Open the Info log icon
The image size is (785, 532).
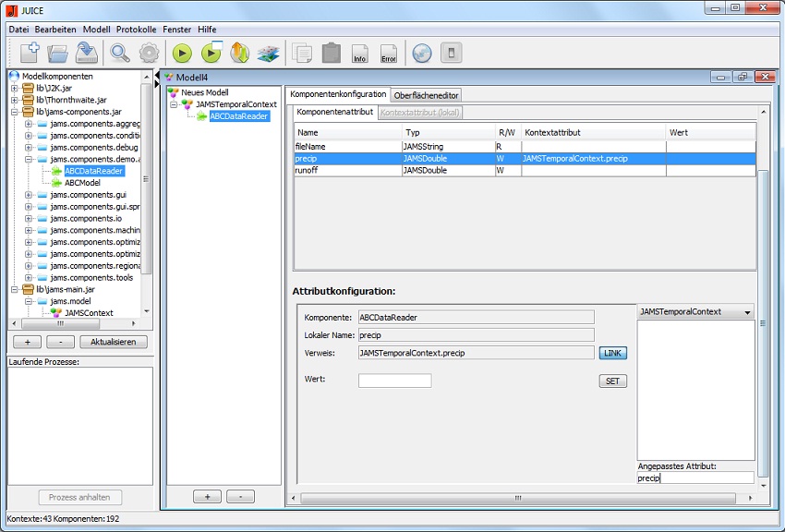coord(359,54)
